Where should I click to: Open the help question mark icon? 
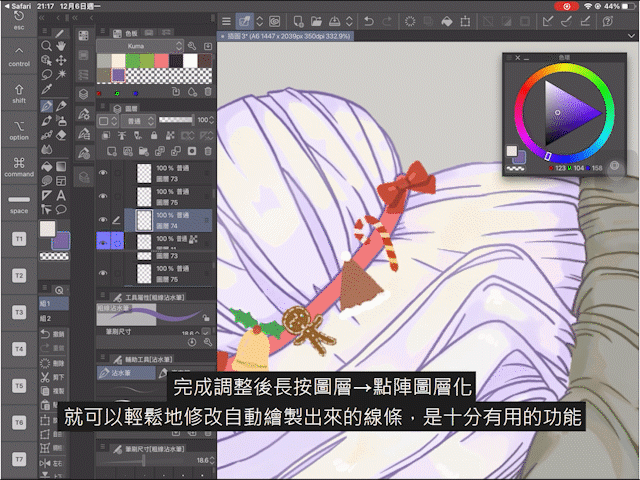click(x=608, y=21)
